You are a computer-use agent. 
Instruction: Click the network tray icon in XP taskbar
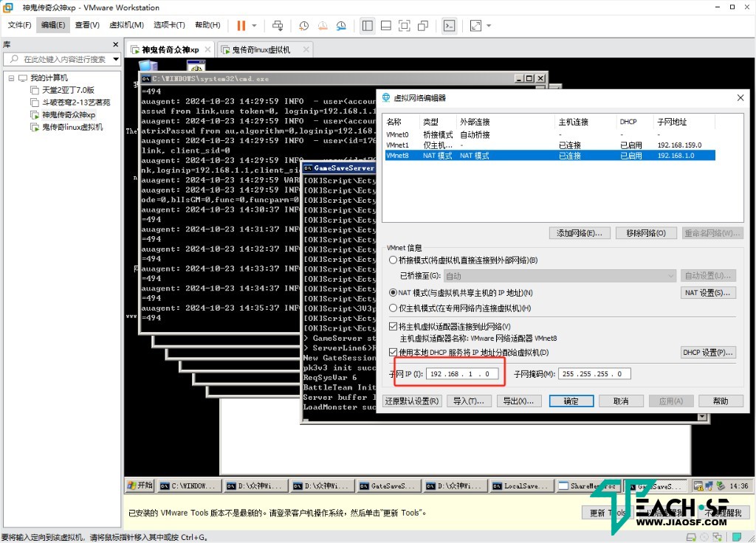[709, 485]
